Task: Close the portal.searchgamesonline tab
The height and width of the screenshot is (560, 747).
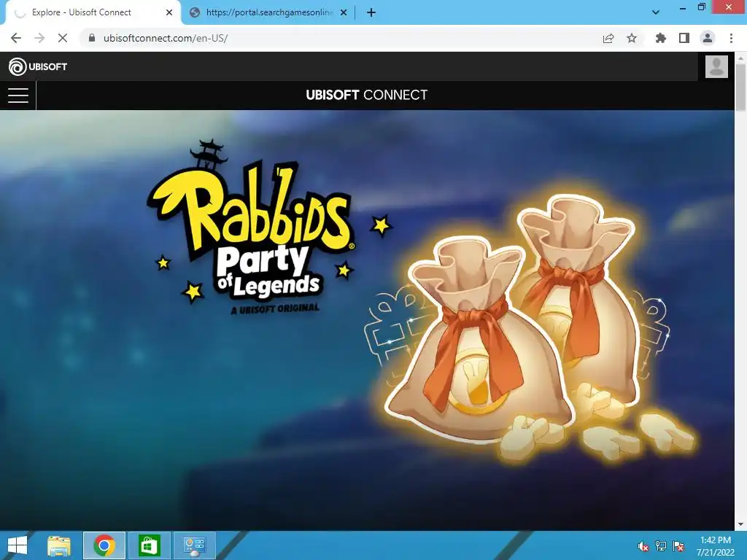Action: click(344, 13)
